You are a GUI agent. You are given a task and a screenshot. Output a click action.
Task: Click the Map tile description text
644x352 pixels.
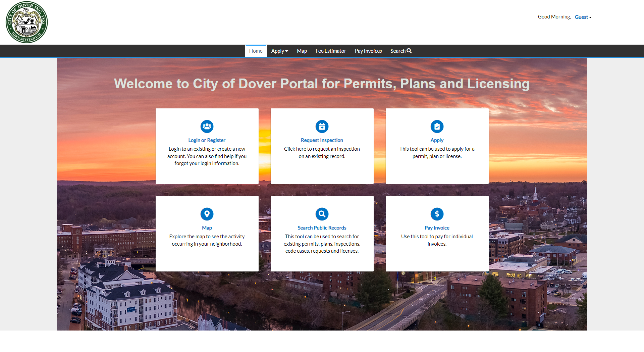pos(207,240)
